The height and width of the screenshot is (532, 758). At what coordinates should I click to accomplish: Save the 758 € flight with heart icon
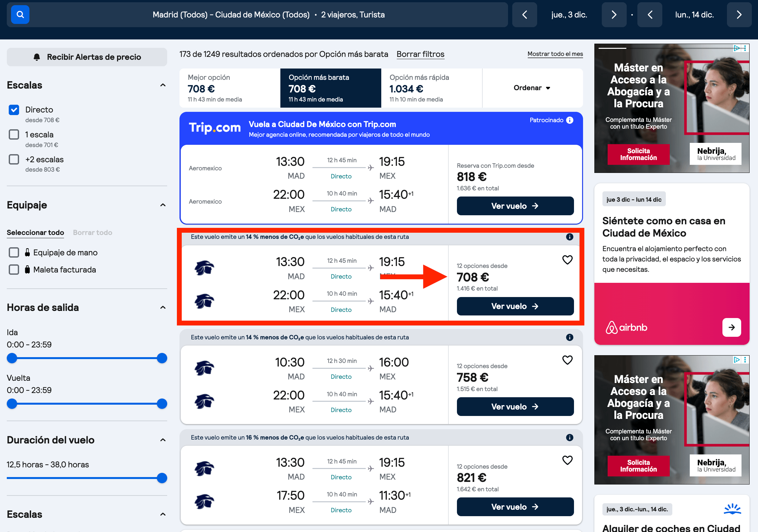tap(567, 360)
